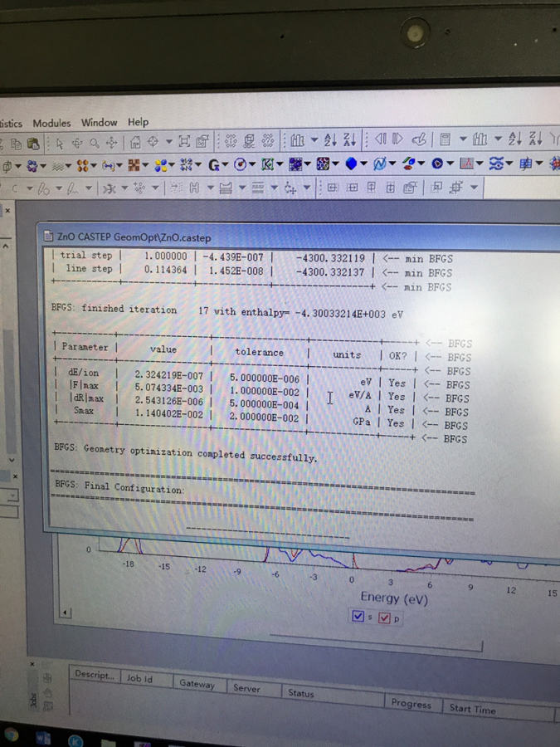Click the step forward triangle icon
This screenshot has width=560, height=747.
tap(397, 139)
